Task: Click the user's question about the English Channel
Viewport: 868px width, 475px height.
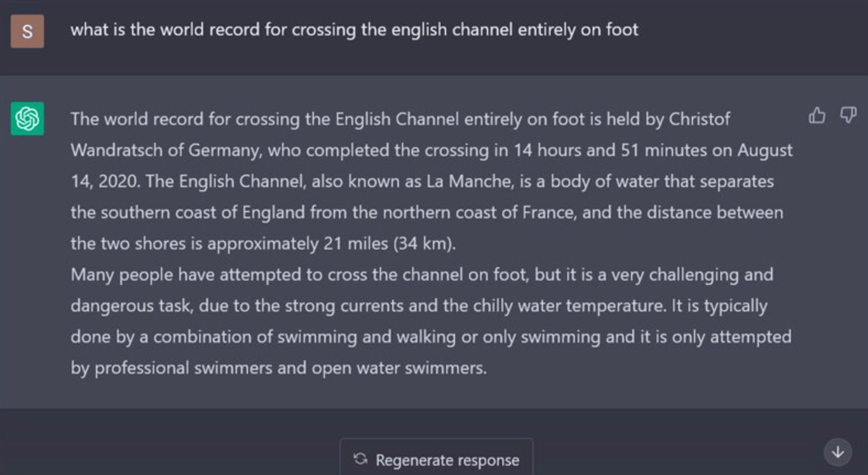Action: [x=354, y=30]
